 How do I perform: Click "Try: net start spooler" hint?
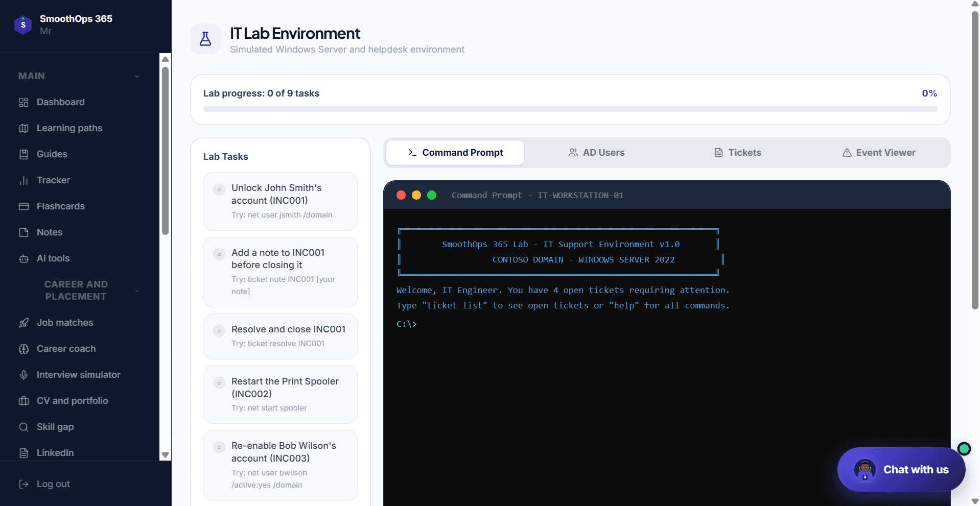point(269,408)
